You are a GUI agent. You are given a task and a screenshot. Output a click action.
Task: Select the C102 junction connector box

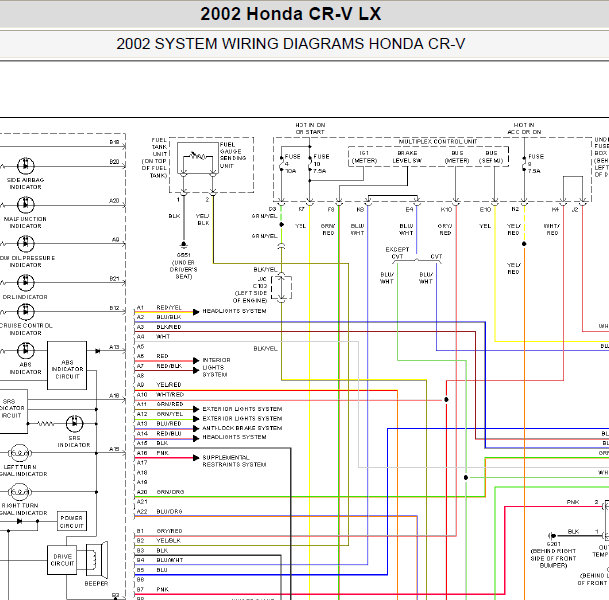click(x=281, y=287)
